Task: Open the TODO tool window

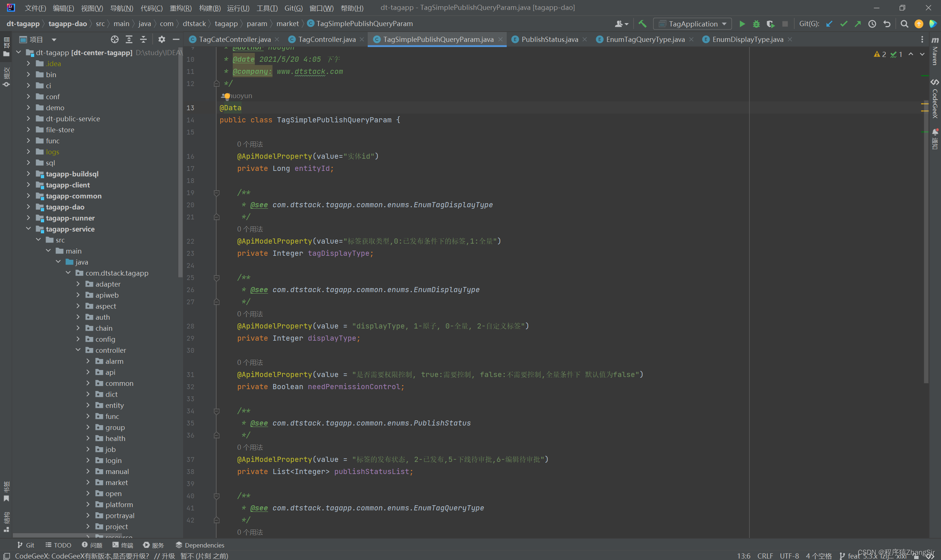Action: coord(58,545)
